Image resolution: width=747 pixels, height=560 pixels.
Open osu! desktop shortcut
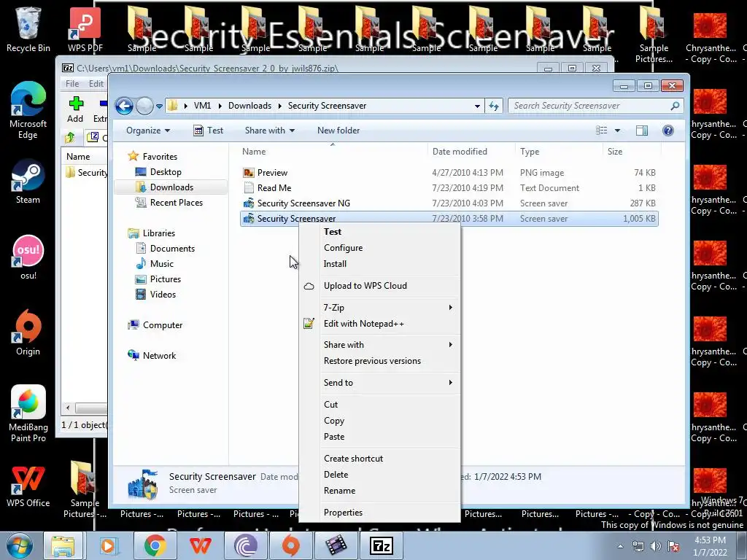click(x=28, y=257)
